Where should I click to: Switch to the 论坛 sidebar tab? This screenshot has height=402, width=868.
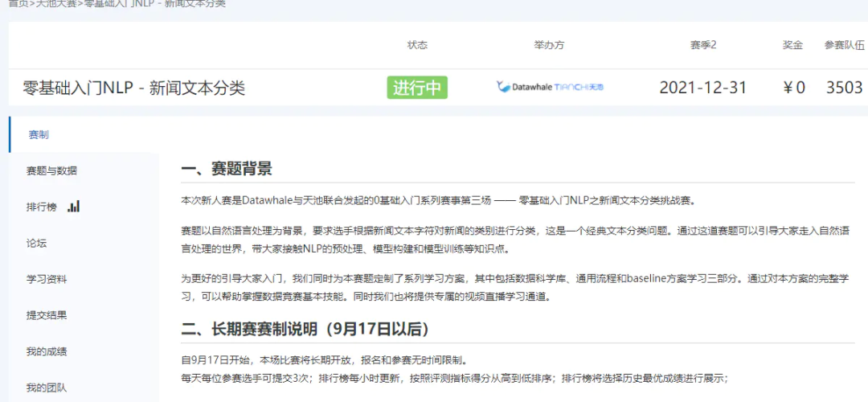(x=36, y=243)
